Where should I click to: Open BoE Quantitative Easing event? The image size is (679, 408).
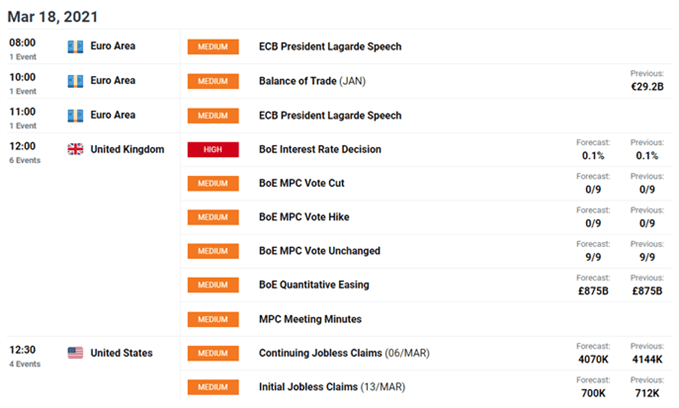click(x=314, y=285)
